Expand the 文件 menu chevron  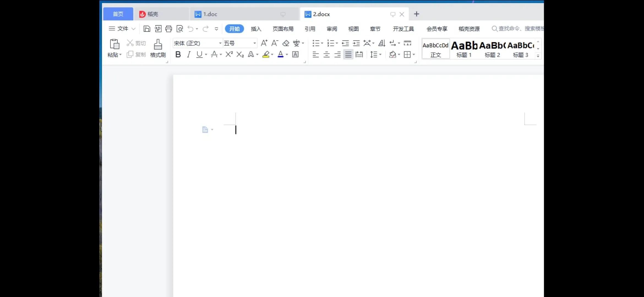pos(133,29)
